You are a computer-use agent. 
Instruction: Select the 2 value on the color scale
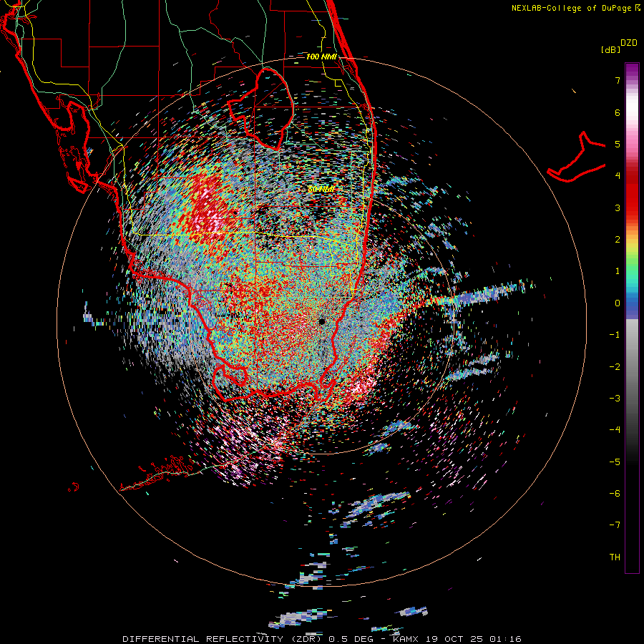click(x=618, y=240)
